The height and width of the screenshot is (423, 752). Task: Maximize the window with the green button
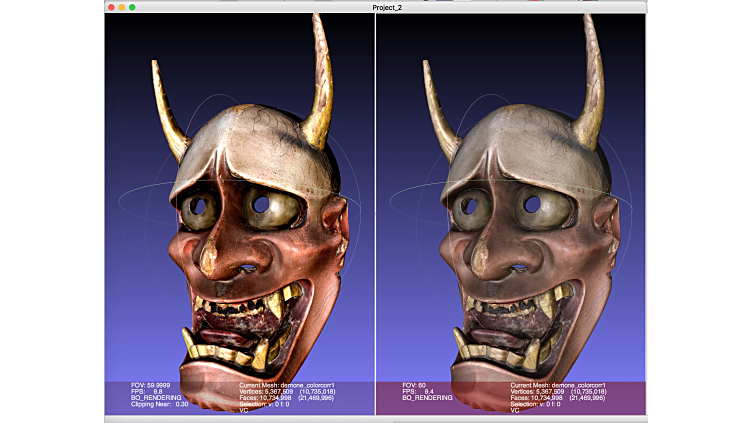(132, 7)
